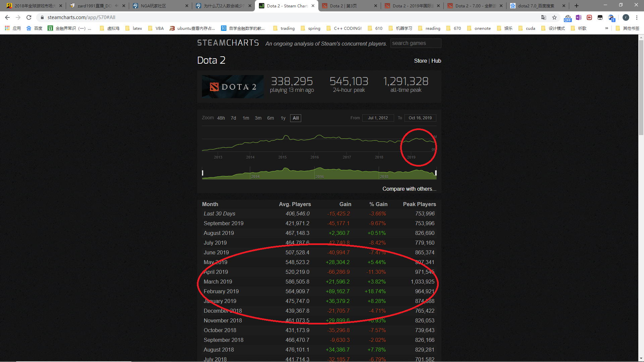View site security lock information
This screenshot has height=362, width=644.
point(42,17)
